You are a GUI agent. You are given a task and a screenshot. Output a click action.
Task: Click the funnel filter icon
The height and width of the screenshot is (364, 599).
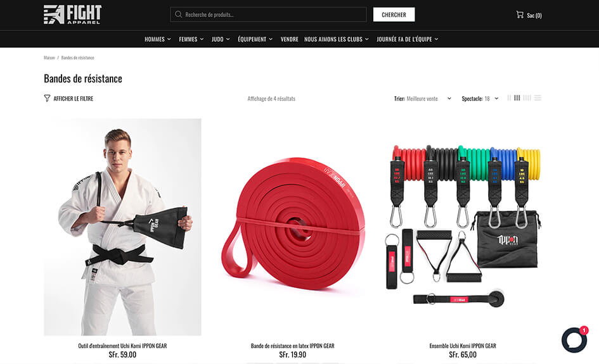47,98
